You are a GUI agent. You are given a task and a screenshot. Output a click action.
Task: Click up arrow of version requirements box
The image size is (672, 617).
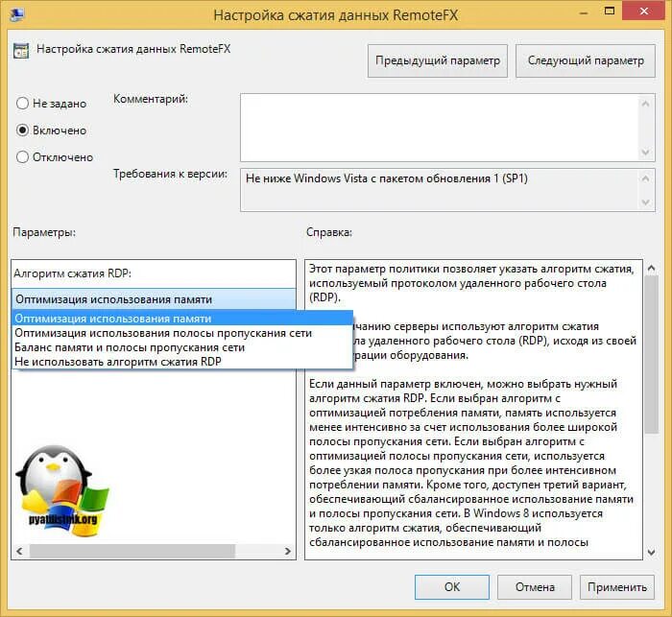tap(646, 178)
